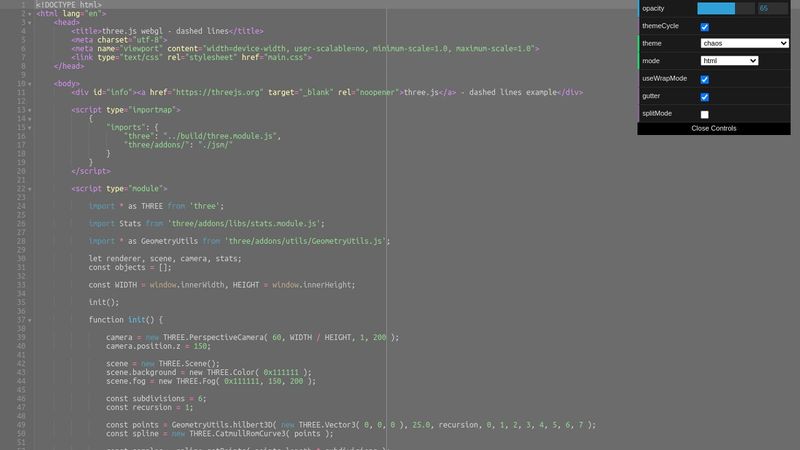Fold the module script on line 22
Image resolution: width=800 pixels, height=450 pixels.
click(30, 188)
